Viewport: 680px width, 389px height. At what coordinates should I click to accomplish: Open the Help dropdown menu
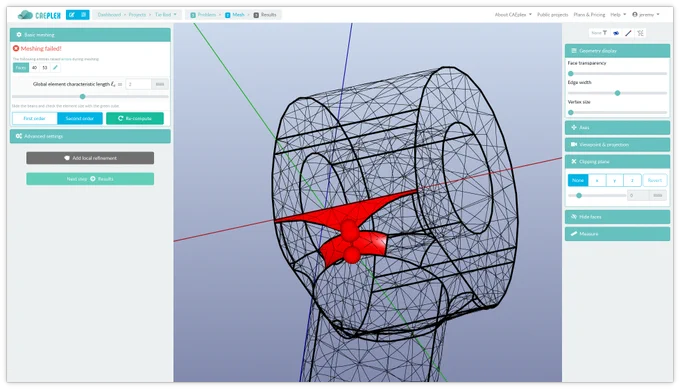[618, 15]
